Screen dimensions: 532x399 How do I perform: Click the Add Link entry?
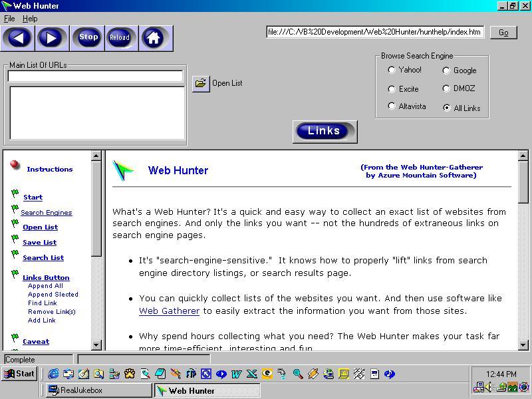(x=41, y=321)
